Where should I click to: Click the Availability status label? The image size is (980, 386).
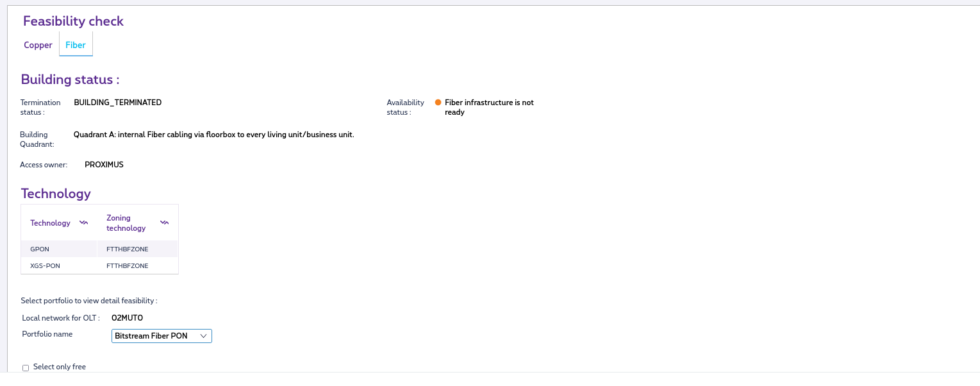[x=405, y=107]
